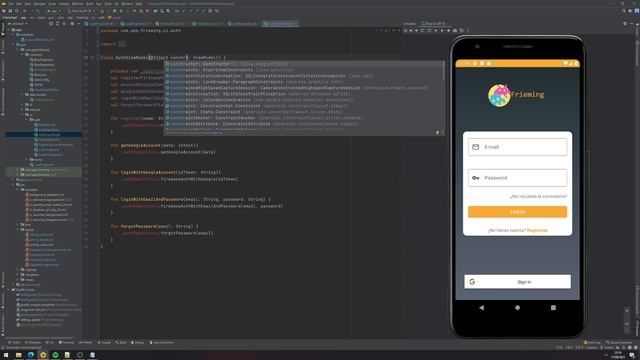
Task: Click the locate-opened-file target icon in Project panel
Action: pyautogui.click(x=51, y=24)
